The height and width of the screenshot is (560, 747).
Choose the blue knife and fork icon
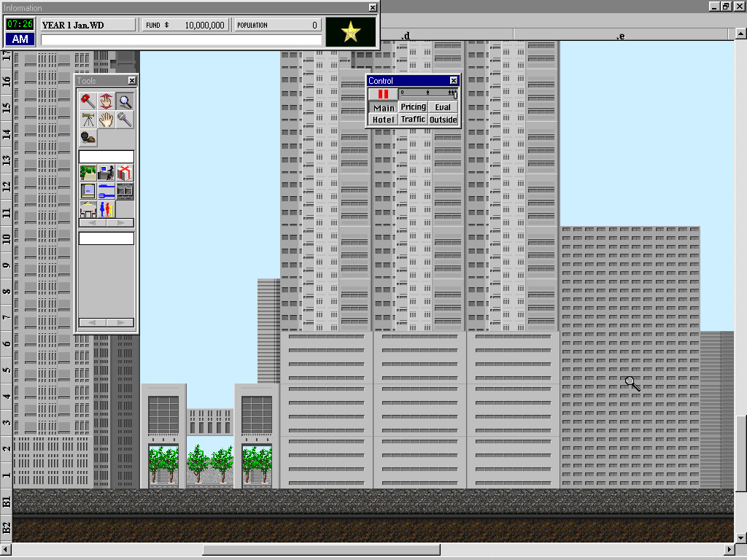click(x=107, y=191)
